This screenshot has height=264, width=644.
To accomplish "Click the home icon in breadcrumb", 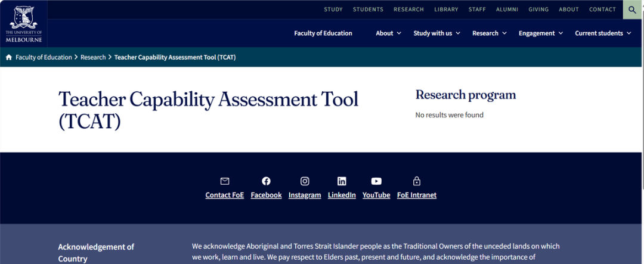I will coord(9,57).
